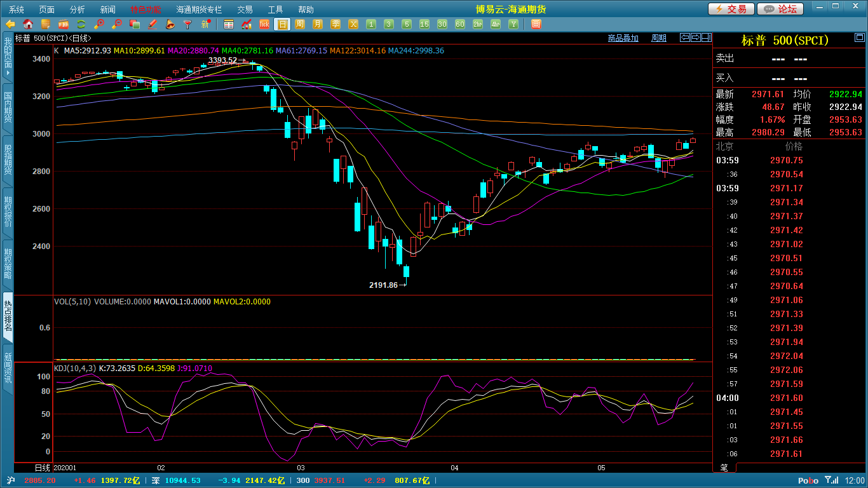Click the 周期 link above chart

click(x=659, y=38)
